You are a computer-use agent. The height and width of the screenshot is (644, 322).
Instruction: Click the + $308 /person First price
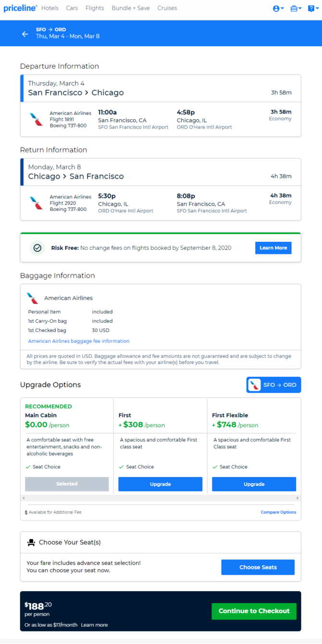coord(142,425)
